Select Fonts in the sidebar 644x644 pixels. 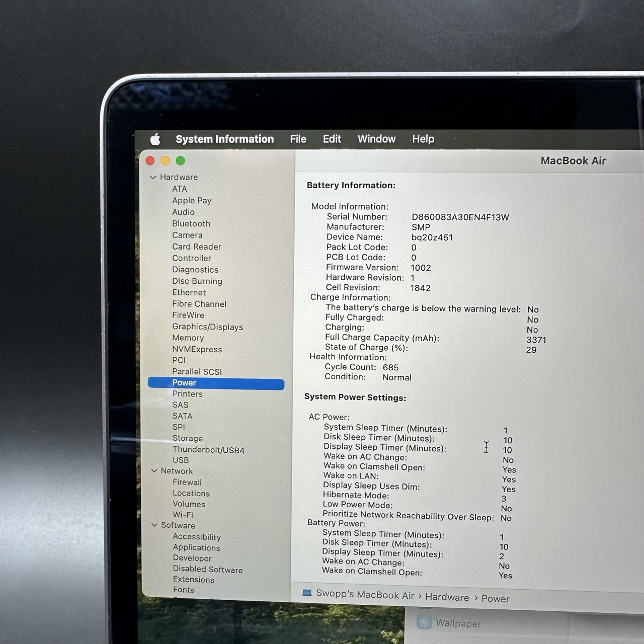(183, 590)
